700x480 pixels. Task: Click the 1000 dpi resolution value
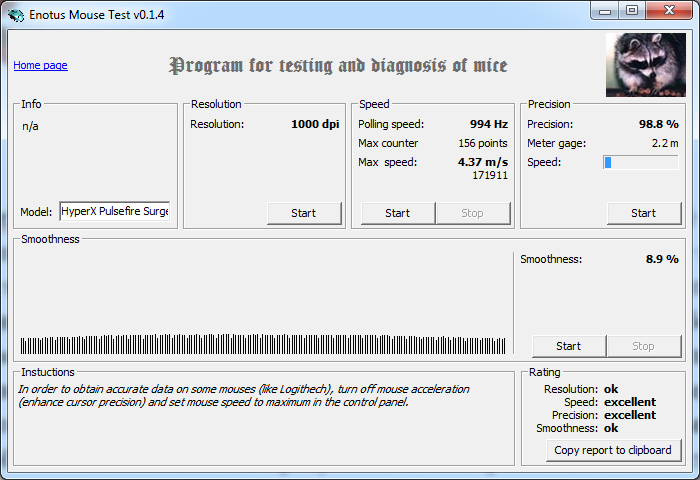click(x=315, y=124)
